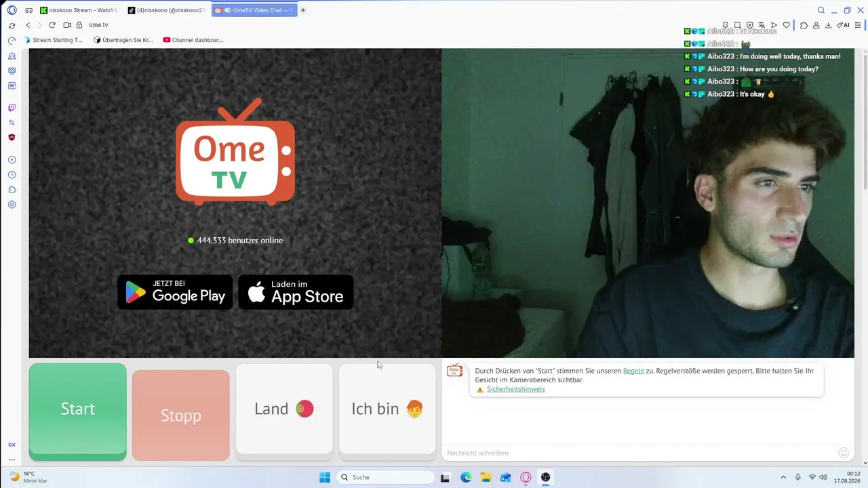Translate the page with the translate icon
Screen dimensions: 868x488
coord(762,25)
